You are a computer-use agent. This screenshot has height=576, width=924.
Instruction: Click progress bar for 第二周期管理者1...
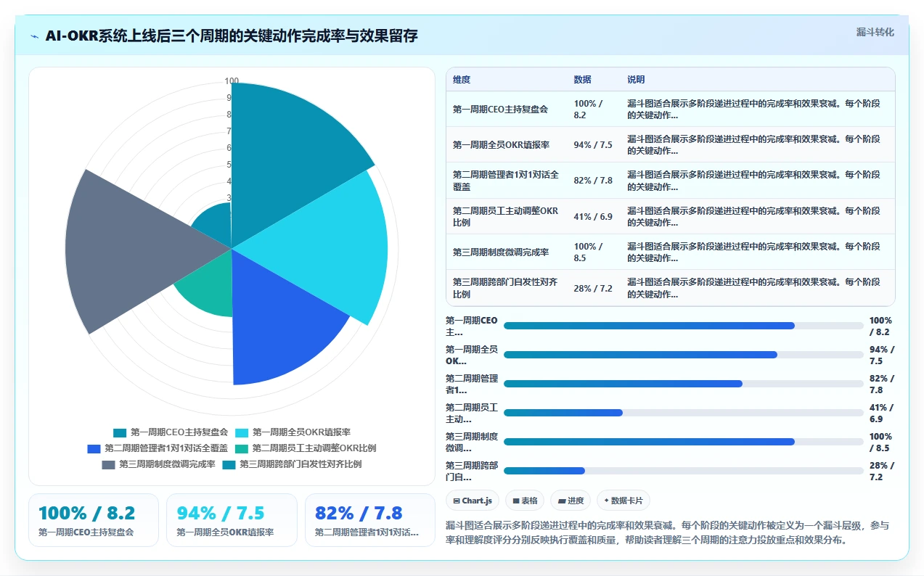(684, 384)
